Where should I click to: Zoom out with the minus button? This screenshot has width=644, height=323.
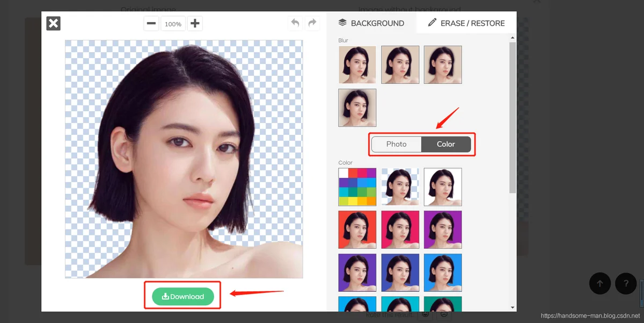pos(151,24)
